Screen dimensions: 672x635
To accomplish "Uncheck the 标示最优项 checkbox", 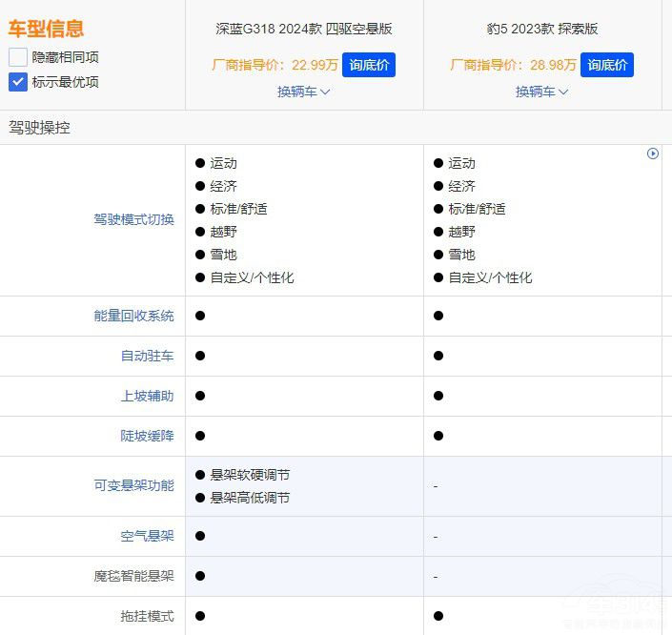I will point(18,82).
